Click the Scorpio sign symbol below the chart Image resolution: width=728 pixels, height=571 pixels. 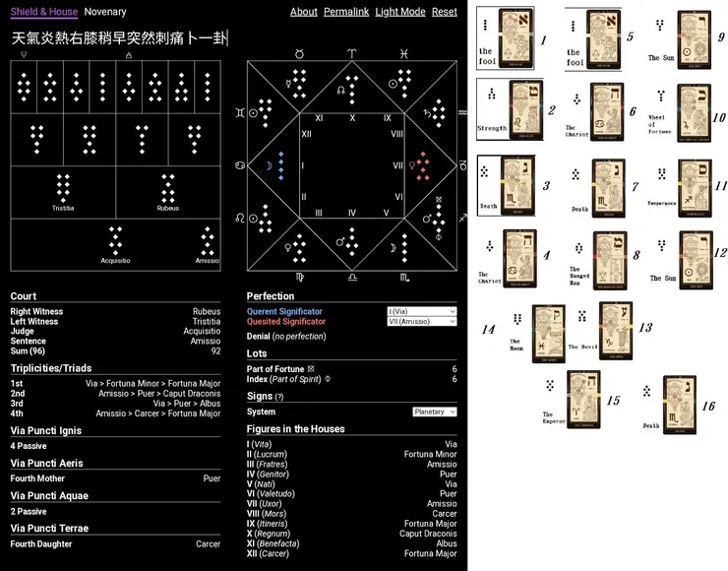coord(405,278)
